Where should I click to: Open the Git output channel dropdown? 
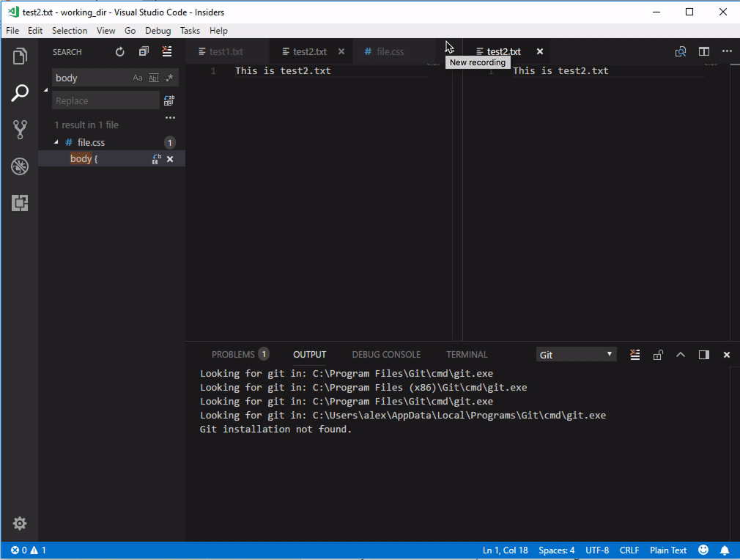[576, 355]
